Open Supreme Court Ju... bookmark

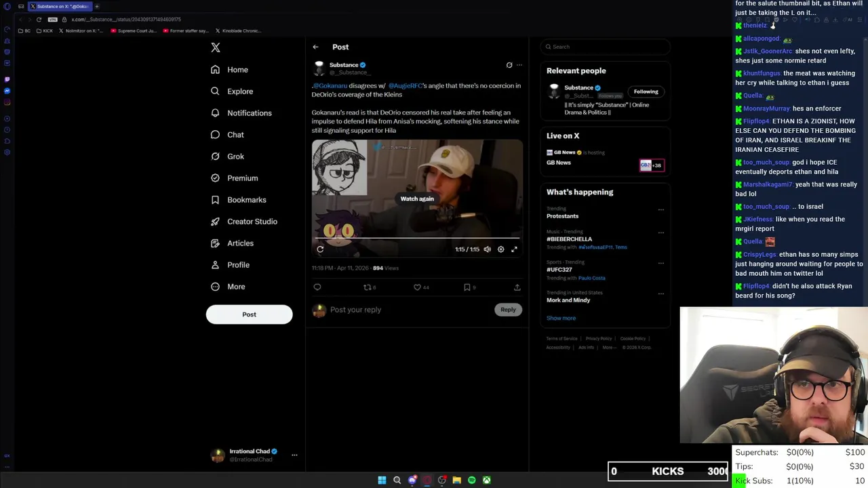pos(134,30)
